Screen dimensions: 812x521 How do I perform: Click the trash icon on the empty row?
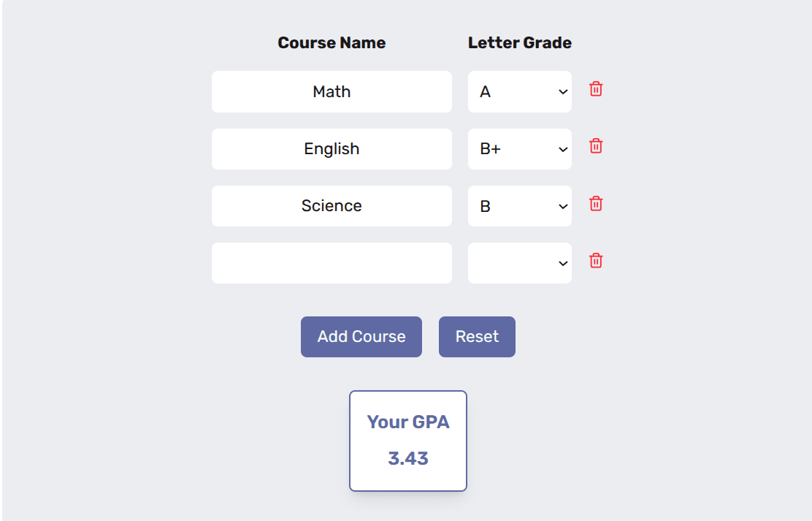(x=595, y=261)
